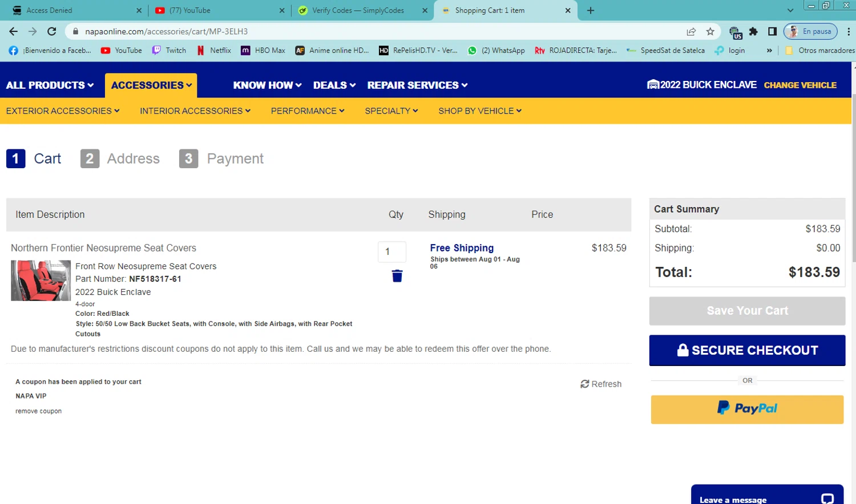Switch to the YouTube tab
The height and width of the screenshot is (504, 856).
tap(220, 10)
